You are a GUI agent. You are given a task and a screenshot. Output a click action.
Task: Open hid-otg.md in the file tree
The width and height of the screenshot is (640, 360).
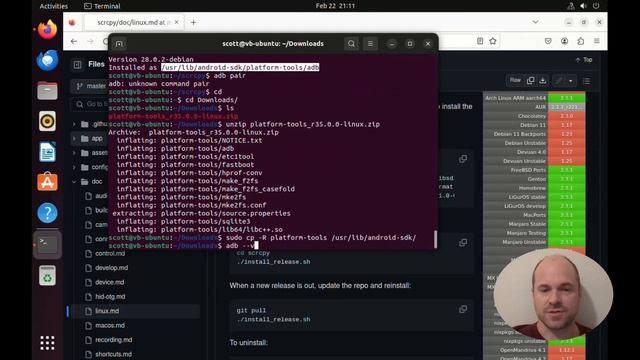[x=110, y=296]
